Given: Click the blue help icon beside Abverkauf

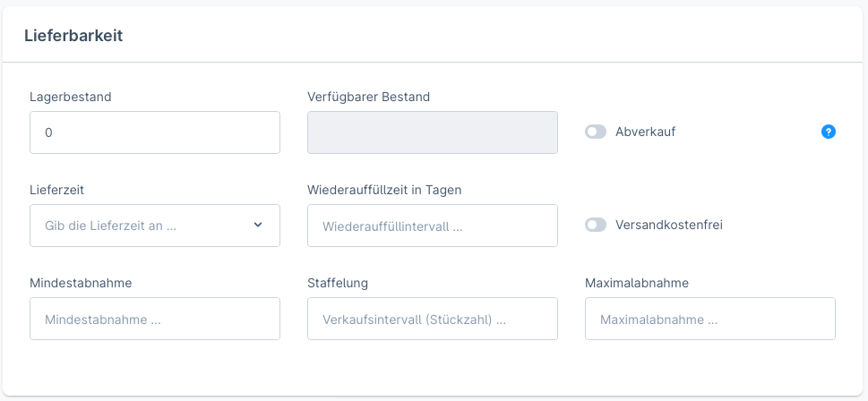Looking at the screenshot, I should click(x=829, y=132).
